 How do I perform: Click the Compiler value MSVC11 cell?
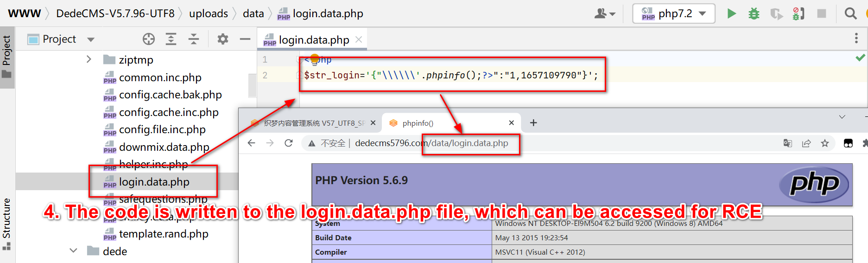pyautogui.click(x=672, y=252)
